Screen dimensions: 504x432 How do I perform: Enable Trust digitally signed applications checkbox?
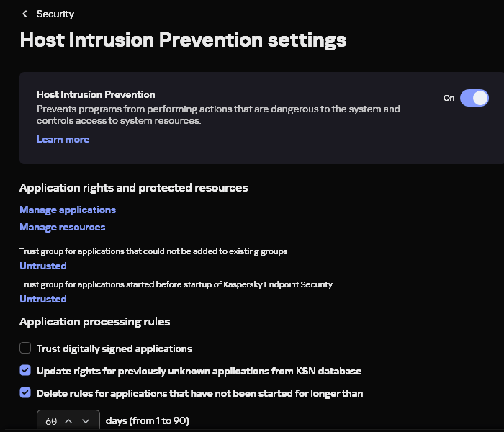click(25, 348)
